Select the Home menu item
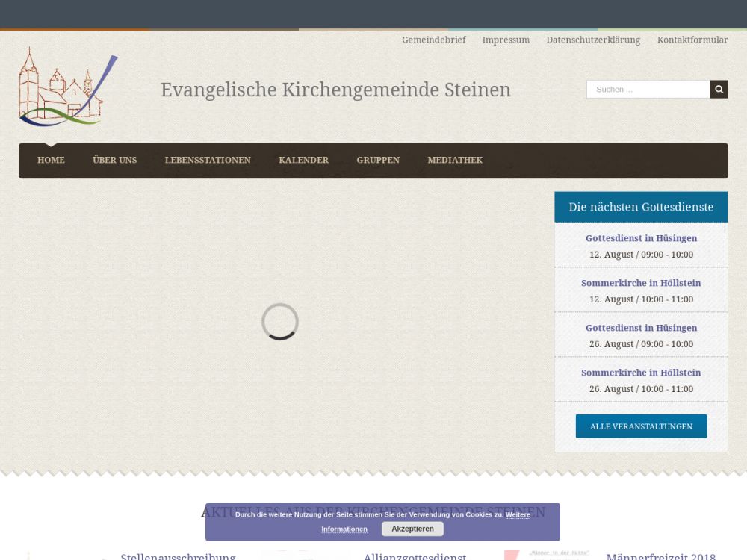 51,161
